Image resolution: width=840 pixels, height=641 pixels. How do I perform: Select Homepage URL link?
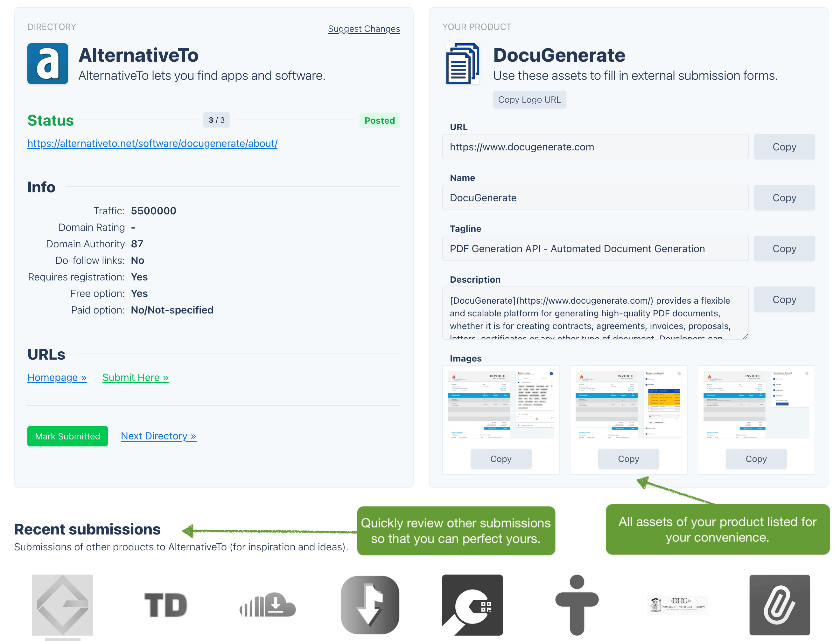pyautogui.click(x=57, y=377)
